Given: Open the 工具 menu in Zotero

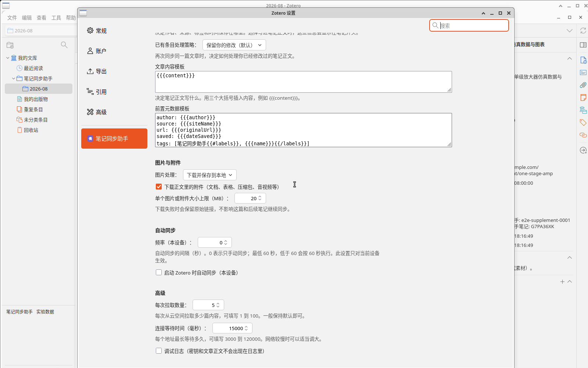Looking at the screenshot, I should click(x=56, y=18).
